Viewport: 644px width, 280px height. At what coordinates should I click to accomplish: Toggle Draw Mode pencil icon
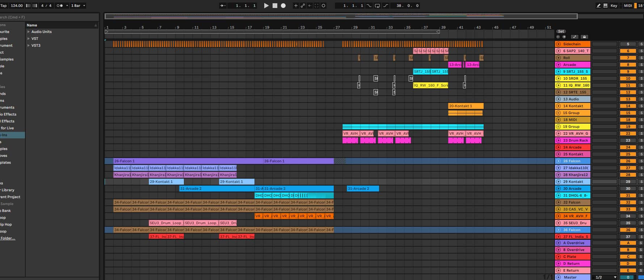coord(598,5)
